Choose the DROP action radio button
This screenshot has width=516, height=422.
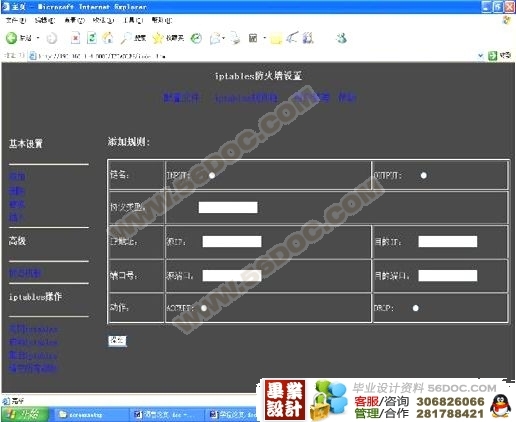415,308
